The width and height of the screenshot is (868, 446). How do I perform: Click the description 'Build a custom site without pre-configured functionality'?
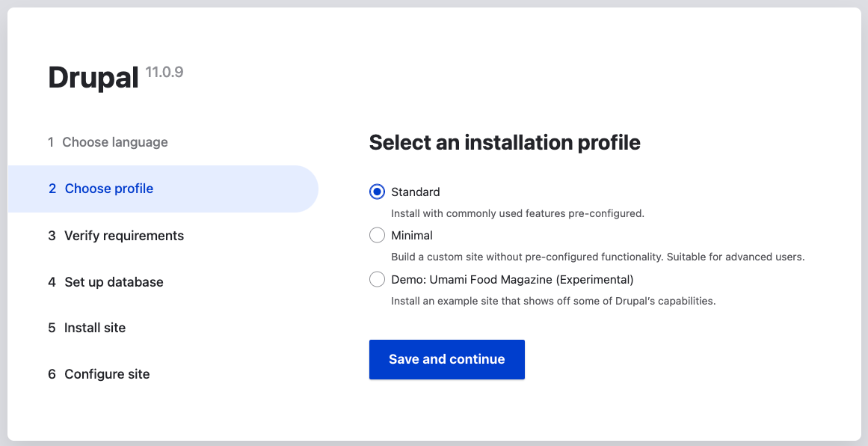click(528, 257)
